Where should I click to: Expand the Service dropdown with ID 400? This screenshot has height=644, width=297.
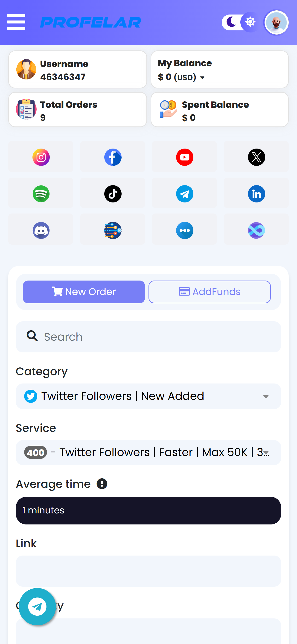click(x=148, y=453)
